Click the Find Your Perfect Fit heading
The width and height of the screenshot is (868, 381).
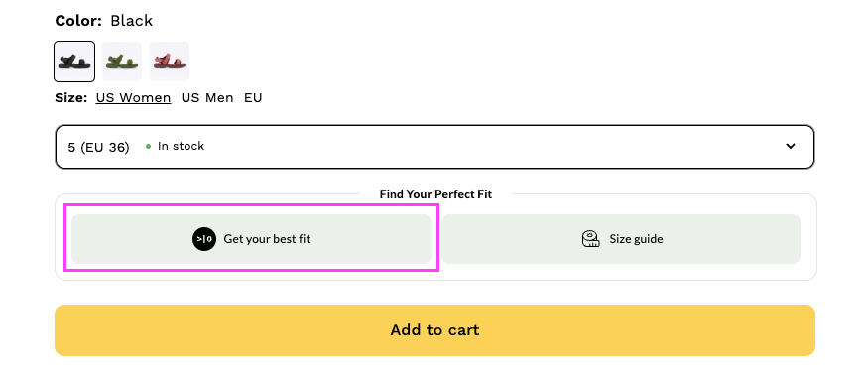pos(435,194)
